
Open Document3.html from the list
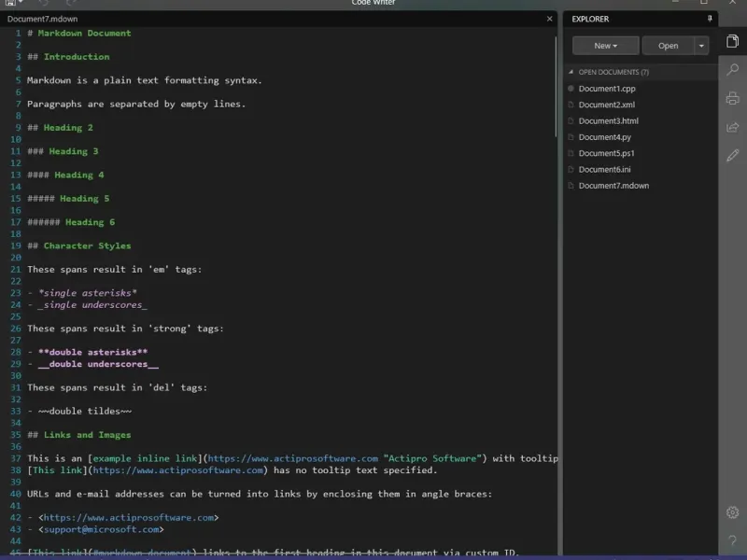tap(608, 121)
